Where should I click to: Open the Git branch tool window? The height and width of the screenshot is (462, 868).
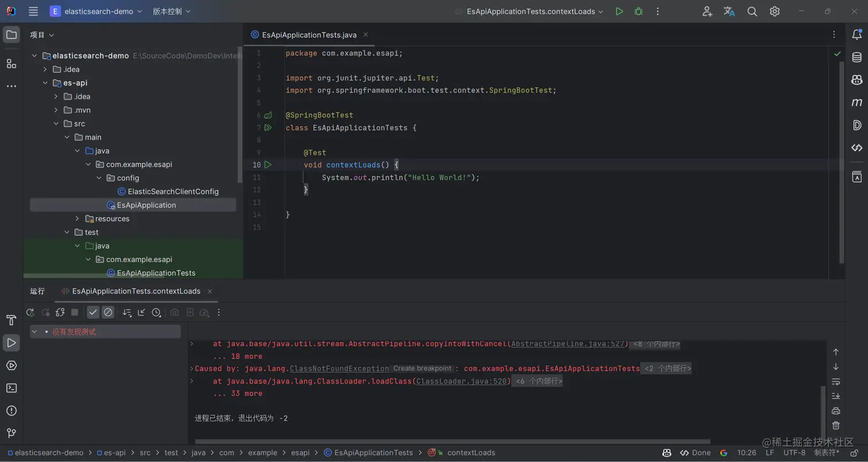pyautogui.click(x=11, y=433)
